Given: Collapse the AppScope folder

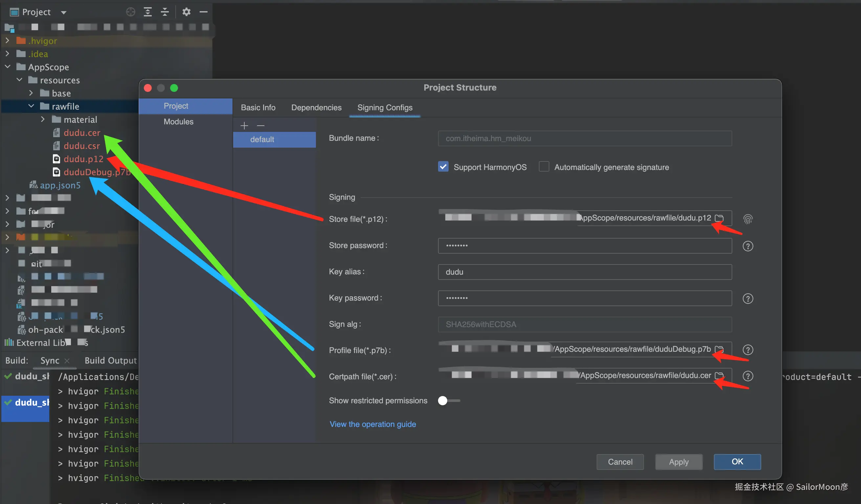Looking at the screenshot, I should point(8,67).
